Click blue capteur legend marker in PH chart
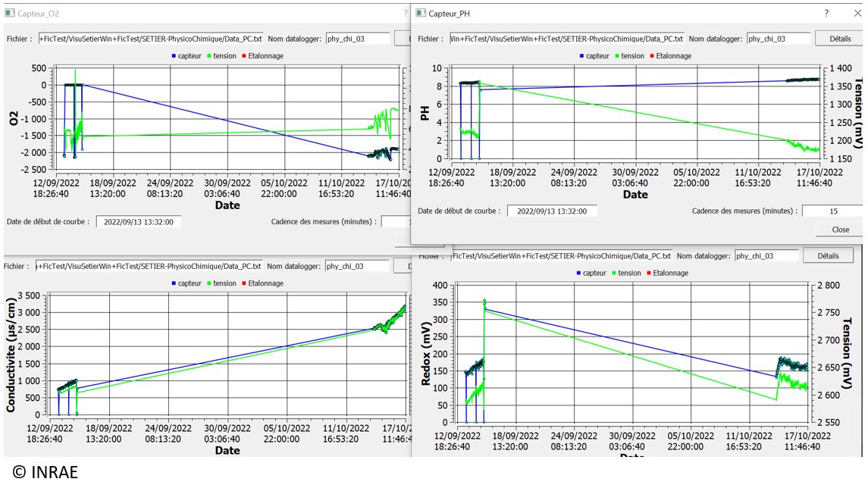The width and height of the screenshot is (868, 485). click(581, 56)
